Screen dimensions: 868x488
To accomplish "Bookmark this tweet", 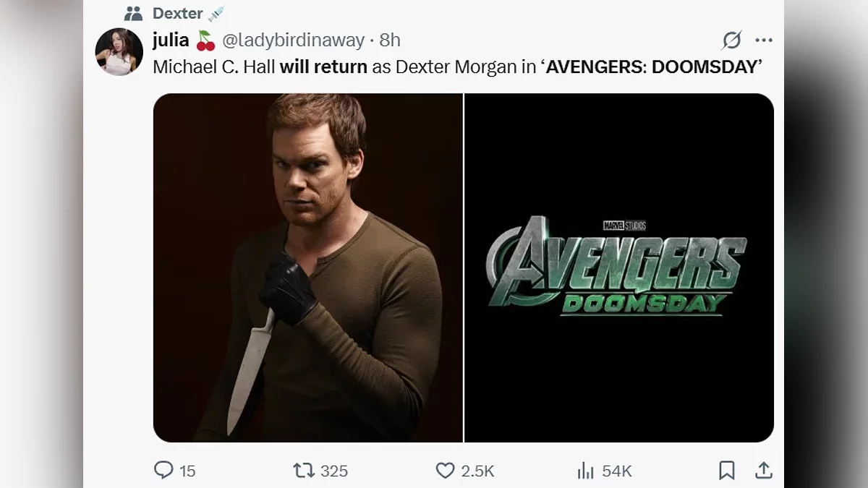I will (x=727, y=471).
